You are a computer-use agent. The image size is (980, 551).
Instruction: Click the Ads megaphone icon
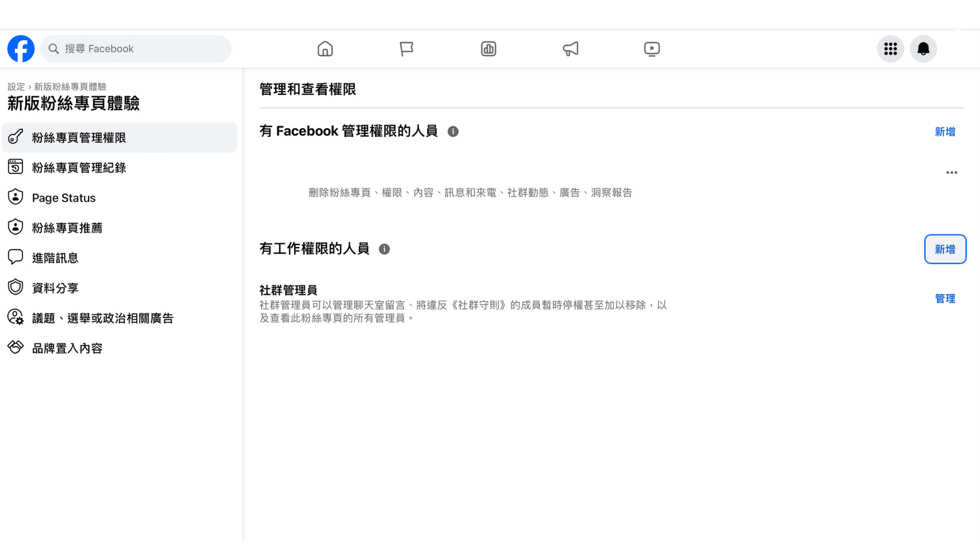pyautogui.click(x=570, y=48)
